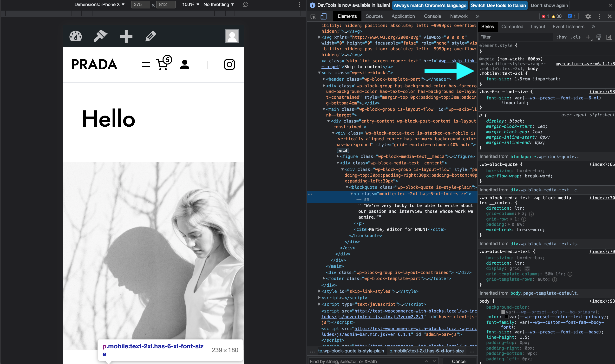Image resolution: width=615 pixels, height=364 pixels.
Task: Focus the viewport height field 812
Action: pos(166,4)
